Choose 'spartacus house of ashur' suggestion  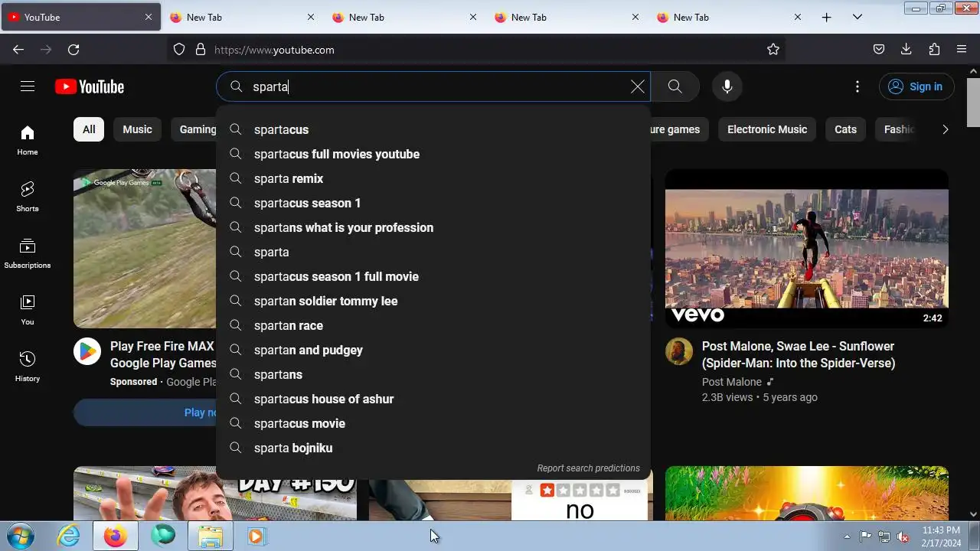(433, 399)
